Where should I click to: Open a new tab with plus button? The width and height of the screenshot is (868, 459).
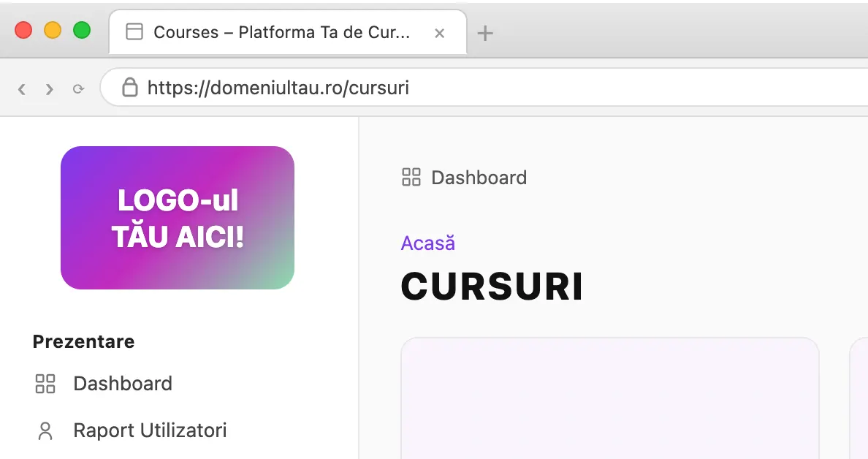coord(485,33)
